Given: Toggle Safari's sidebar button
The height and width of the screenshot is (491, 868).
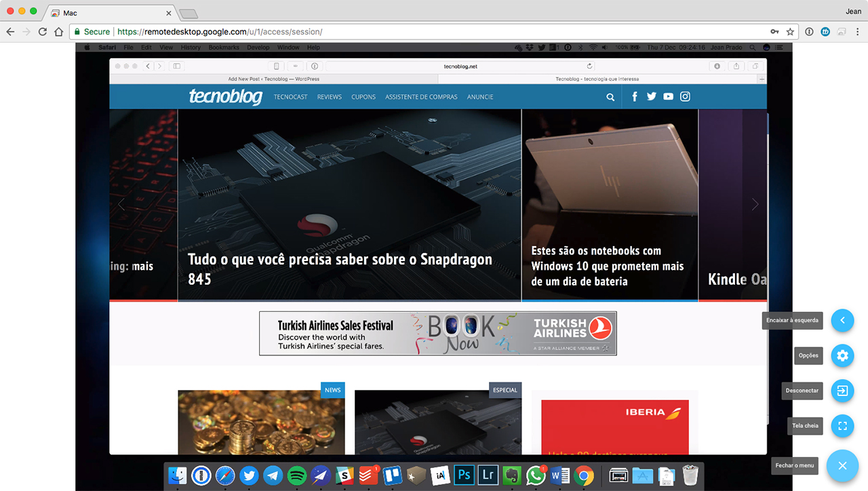Looking at the screenshot, I should click(176, 66).
